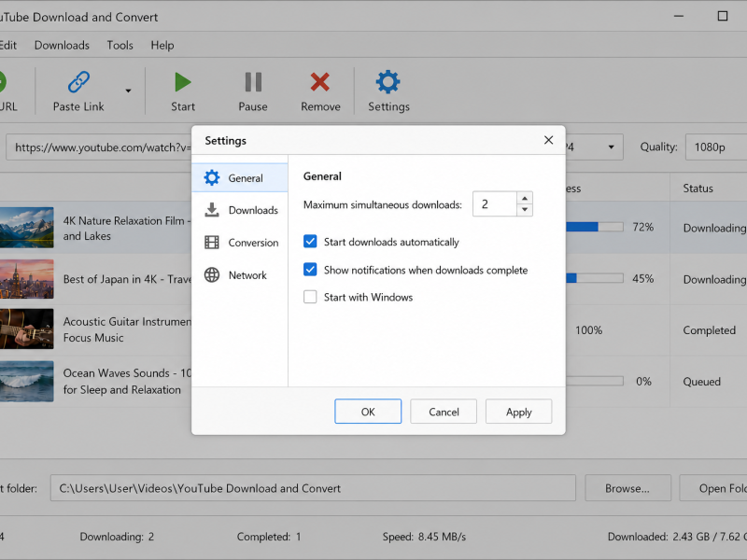Click the 45% download progress bar
The width and height of the screenshot is (747, 560).
[595, 278]
